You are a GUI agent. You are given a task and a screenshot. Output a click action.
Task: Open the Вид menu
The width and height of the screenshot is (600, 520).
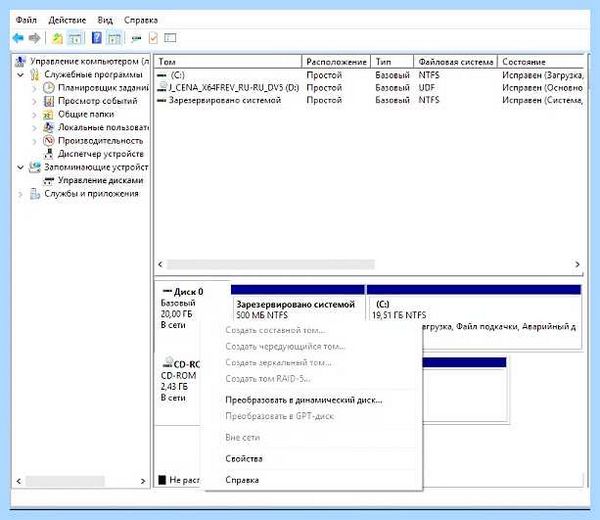coord(105,20)
